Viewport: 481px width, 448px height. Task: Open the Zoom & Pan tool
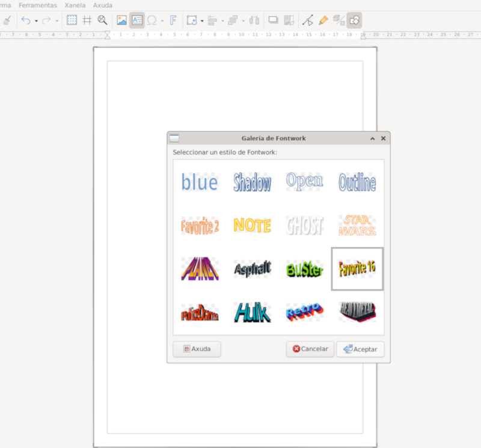[103, 20]
